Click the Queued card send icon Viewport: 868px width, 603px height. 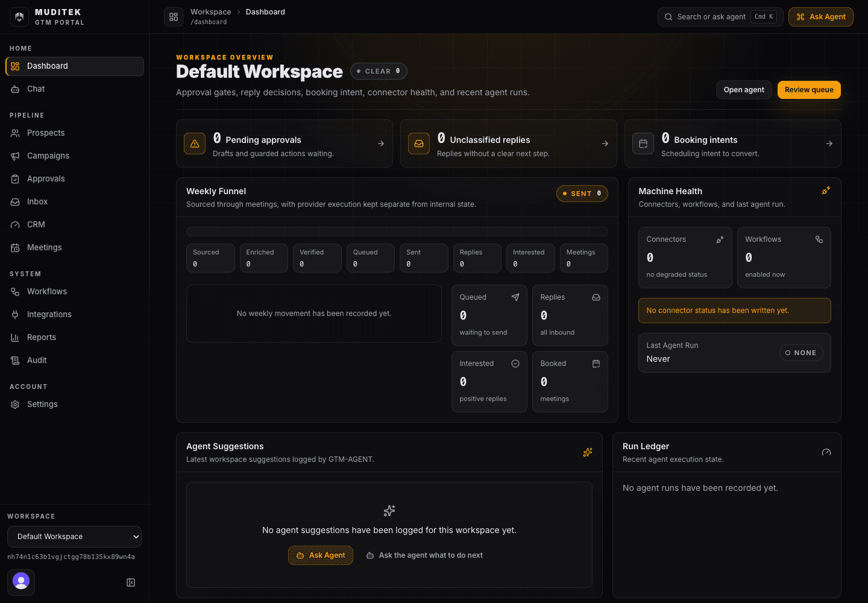[x=515, y=297]
